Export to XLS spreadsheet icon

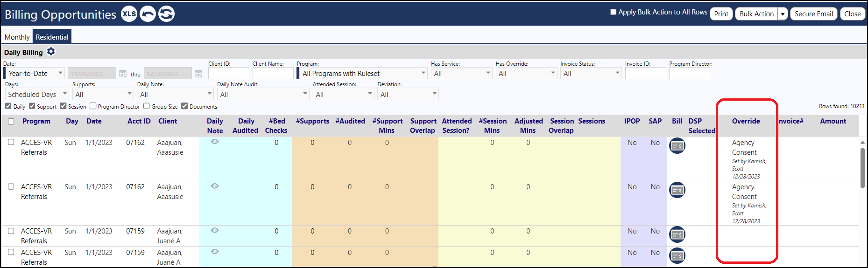click(x=129, y=14)
